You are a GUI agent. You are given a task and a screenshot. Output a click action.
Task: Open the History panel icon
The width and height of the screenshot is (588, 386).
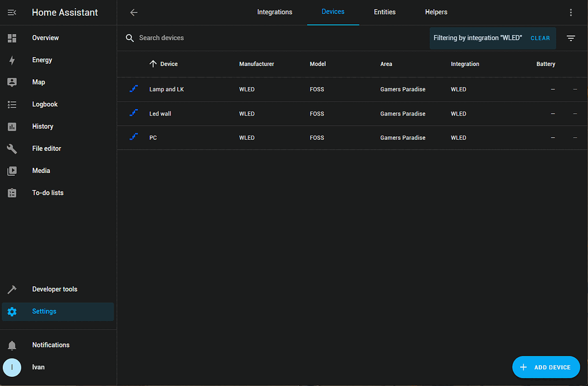pos(11,126)
